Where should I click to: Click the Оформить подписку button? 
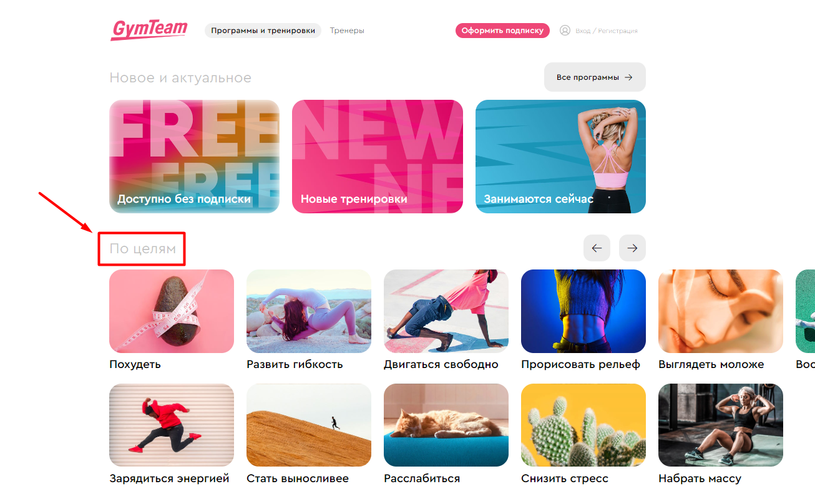click(502, 31)
